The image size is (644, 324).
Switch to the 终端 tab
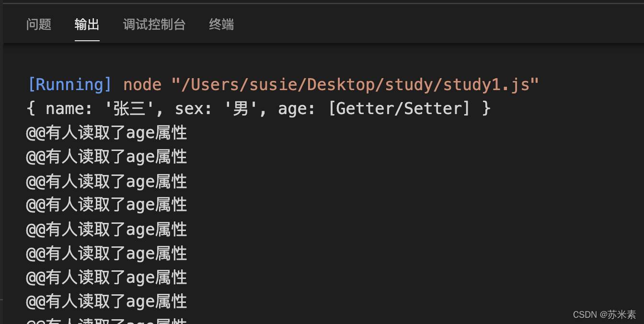221,24
